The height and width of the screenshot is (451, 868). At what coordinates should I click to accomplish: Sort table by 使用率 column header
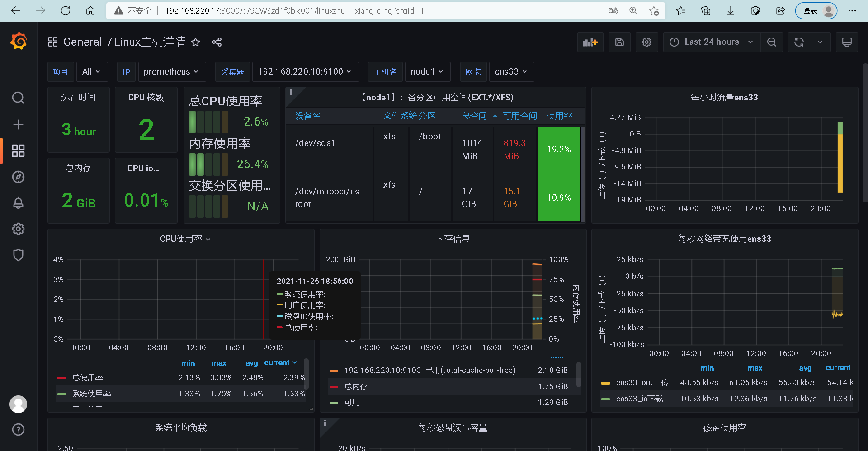(x=559, y=116)
